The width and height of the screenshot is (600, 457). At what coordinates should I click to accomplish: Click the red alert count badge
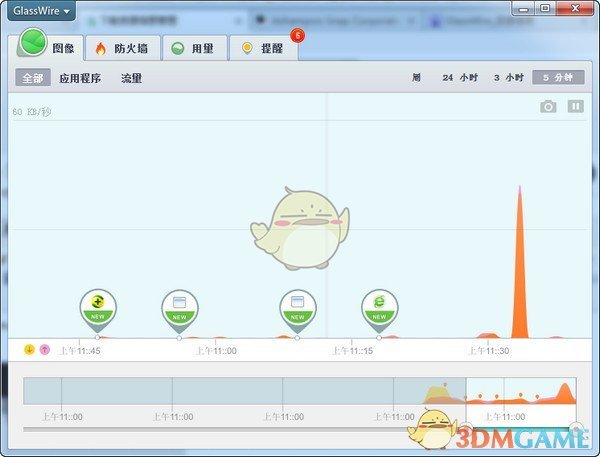[296, 36]
